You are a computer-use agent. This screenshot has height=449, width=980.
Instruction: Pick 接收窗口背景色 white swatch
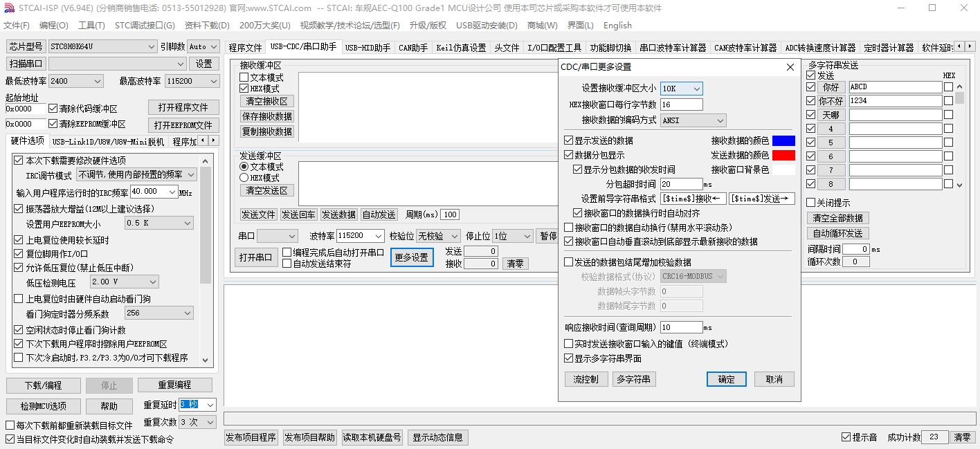[x=783, y=169]
